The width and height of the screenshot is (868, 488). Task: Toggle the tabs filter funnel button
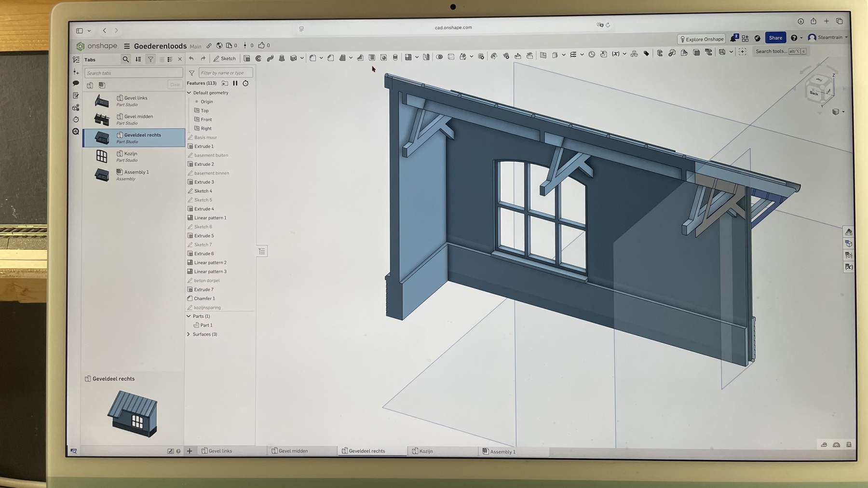[150, 59]
